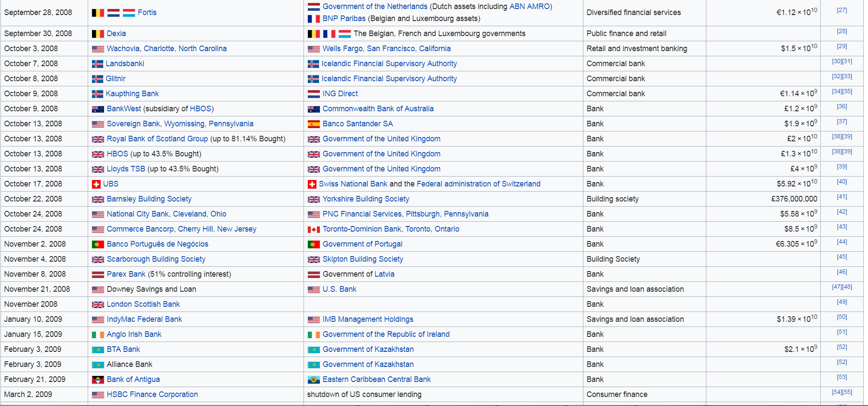Open the IMB Management Holdings link

[368, 319]
